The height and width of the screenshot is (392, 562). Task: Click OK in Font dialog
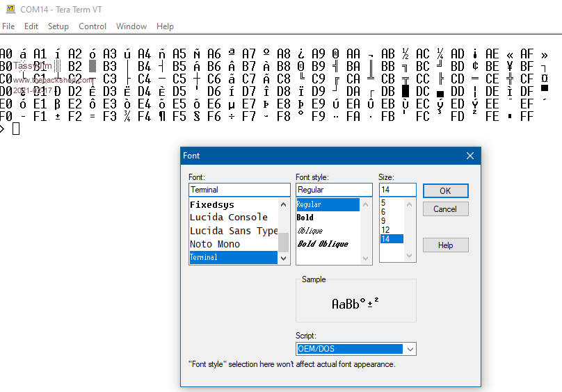click(x=445, y=190)
